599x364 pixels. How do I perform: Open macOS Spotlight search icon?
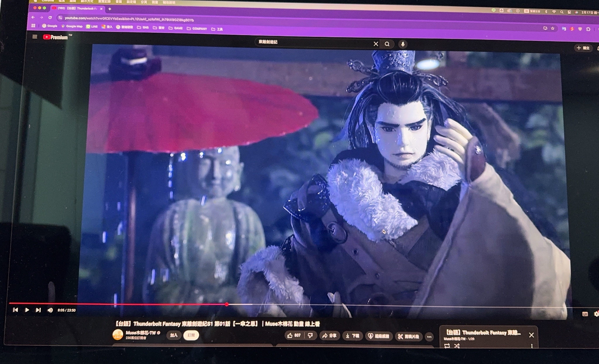coord(562,12)
